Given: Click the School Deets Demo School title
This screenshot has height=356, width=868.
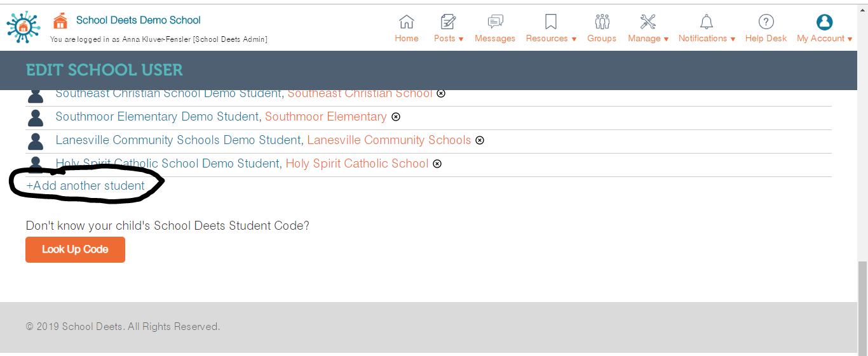Looking at the screenshot, I should click(x=139, y=20).
